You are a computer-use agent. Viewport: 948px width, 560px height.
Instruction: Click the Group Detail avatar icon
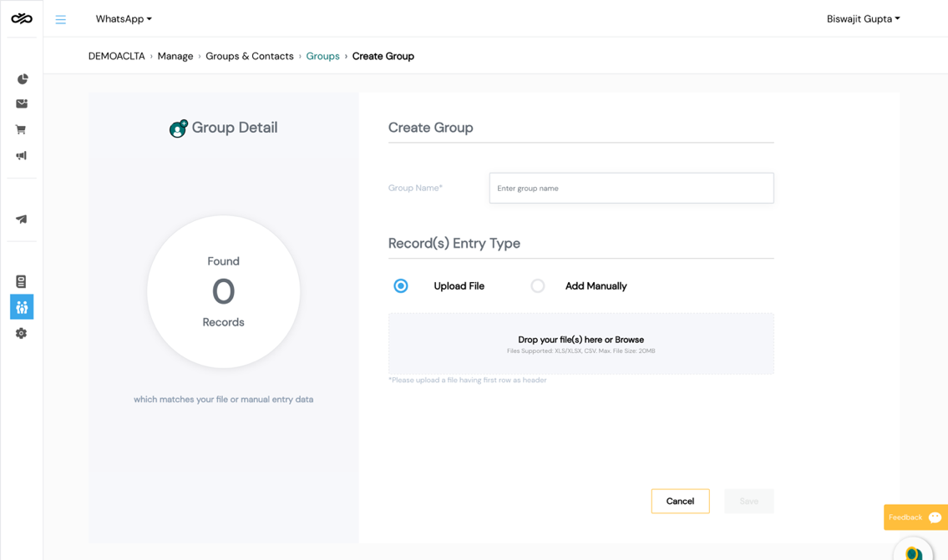(x=179, y=128)
